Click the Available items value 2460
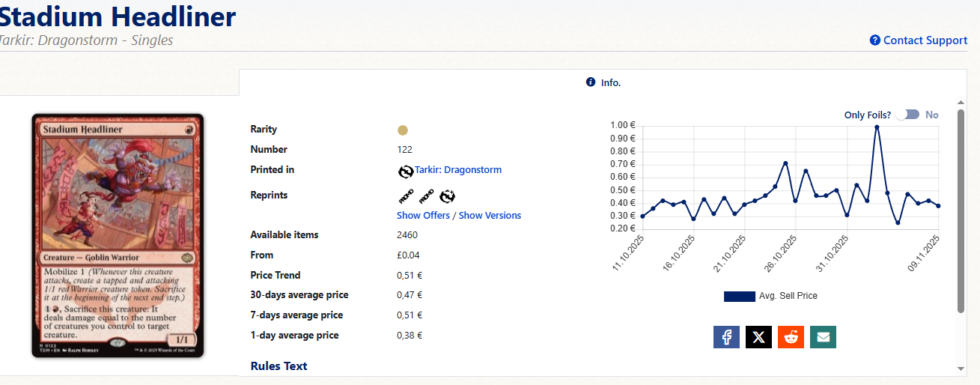Image resolution: width=980 pixels, height=385 pixels. pos(407,235)
